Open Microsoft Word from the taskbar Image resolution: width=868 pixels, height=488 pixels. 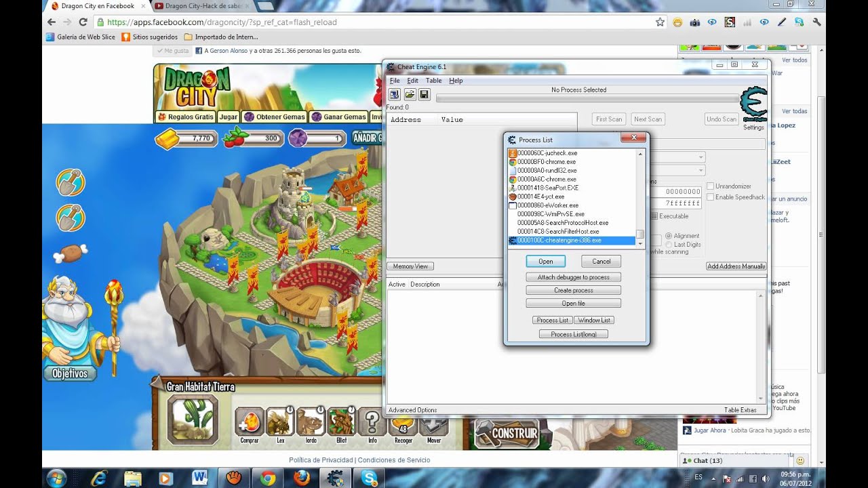click(200, 478)
